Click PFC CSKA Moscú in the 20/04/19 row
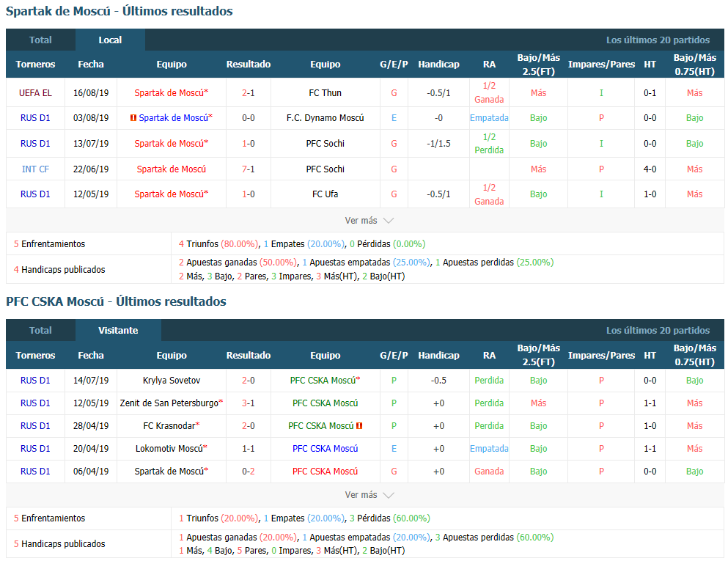 [325, 449]
